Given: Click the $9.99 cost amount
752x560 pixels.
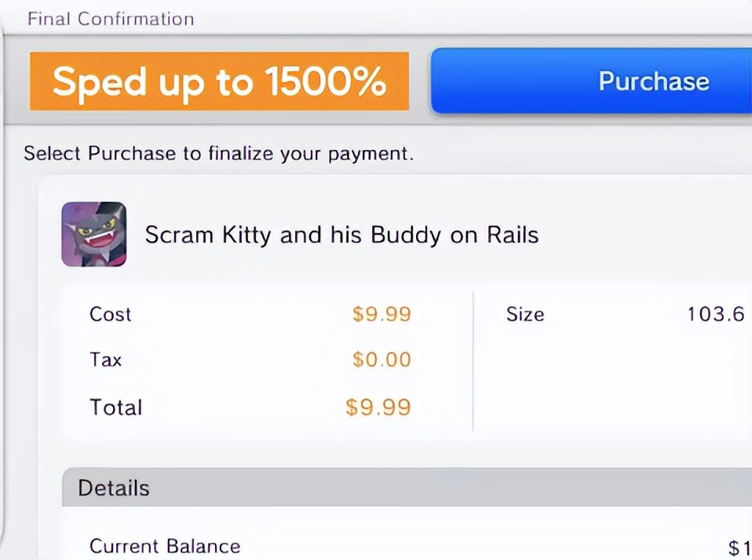Looking at the screenshot, I should pyautogui.click(x=381, y=314).
